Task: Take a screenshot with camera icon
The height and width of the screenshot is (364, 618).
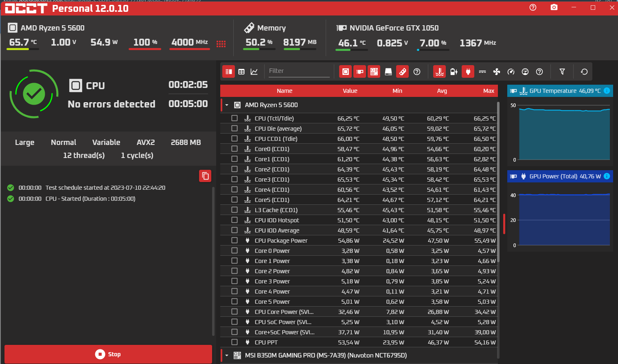Action: tap(554, 7)
